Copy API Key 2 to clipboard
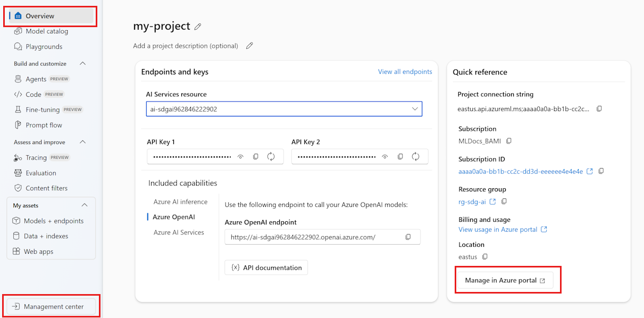The width and height of the screenshot is (644, 318). 400,156
